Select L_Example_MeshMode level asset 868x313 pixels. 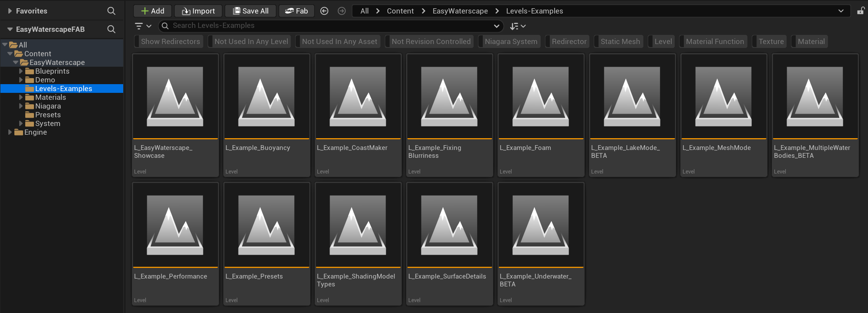pos(724,115)
